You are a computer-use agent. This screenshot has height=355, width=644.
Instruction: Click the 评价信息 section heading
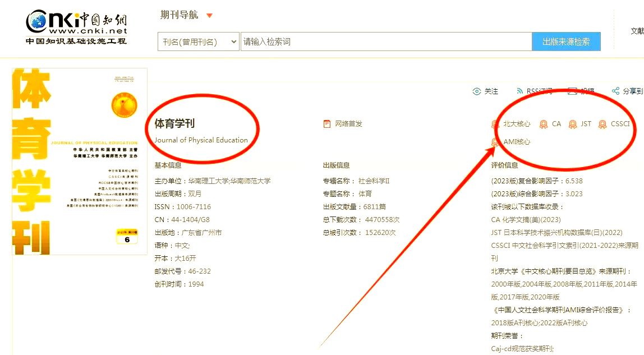504,165
